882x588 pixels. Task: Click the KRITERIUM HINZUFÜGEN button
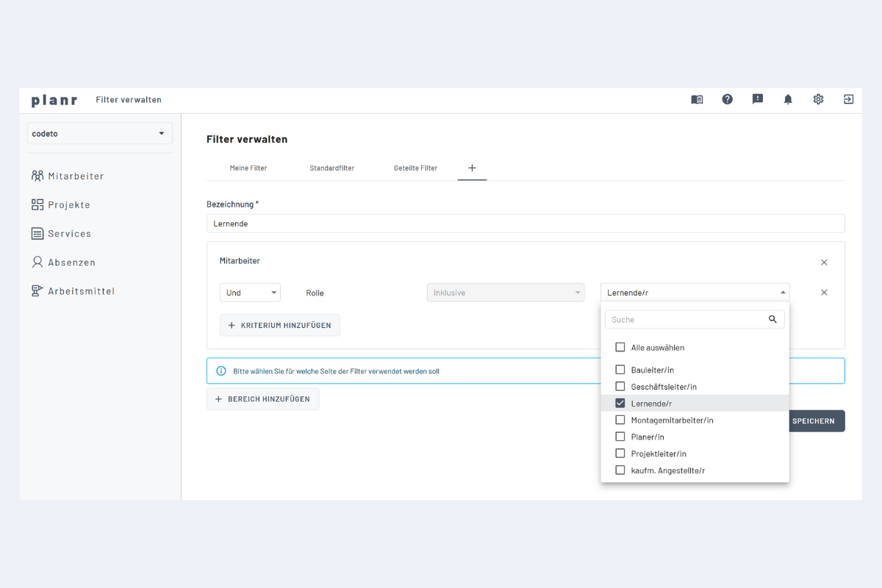[279, 325]
